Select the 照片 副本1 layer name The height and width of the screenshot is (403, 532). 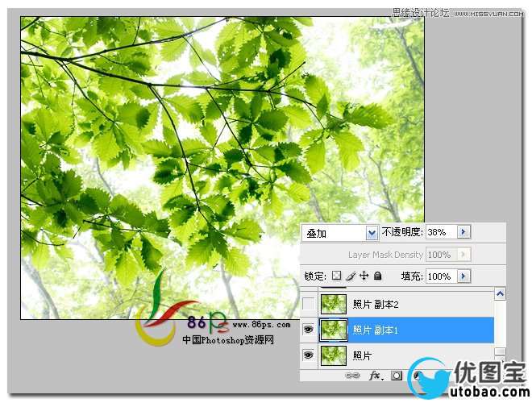pos(375,330)
